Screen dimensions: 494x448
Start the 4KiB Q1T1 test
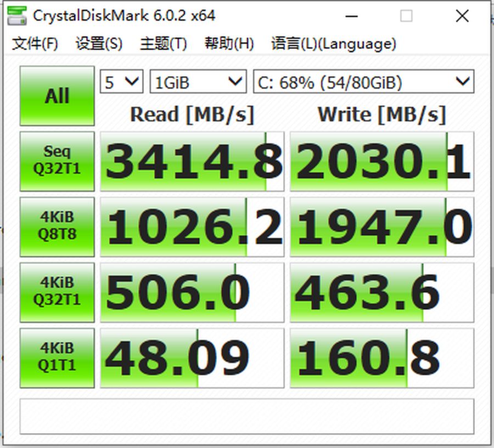coord(57,358)
